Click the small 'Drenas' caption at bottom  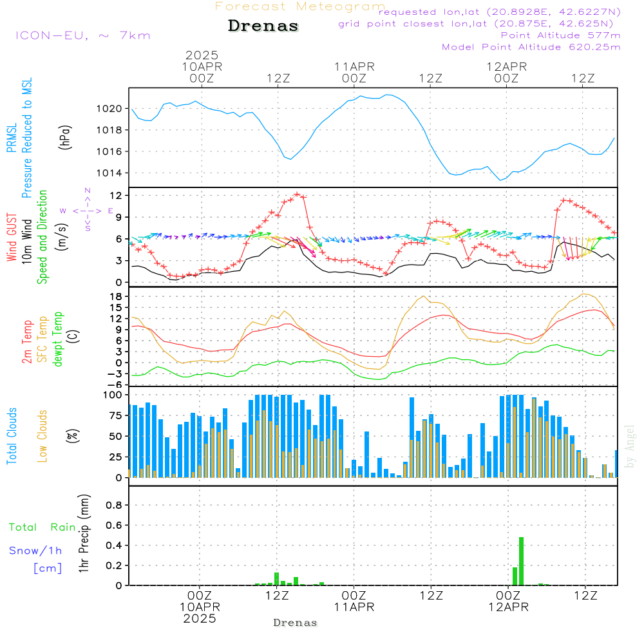[296, 623]
